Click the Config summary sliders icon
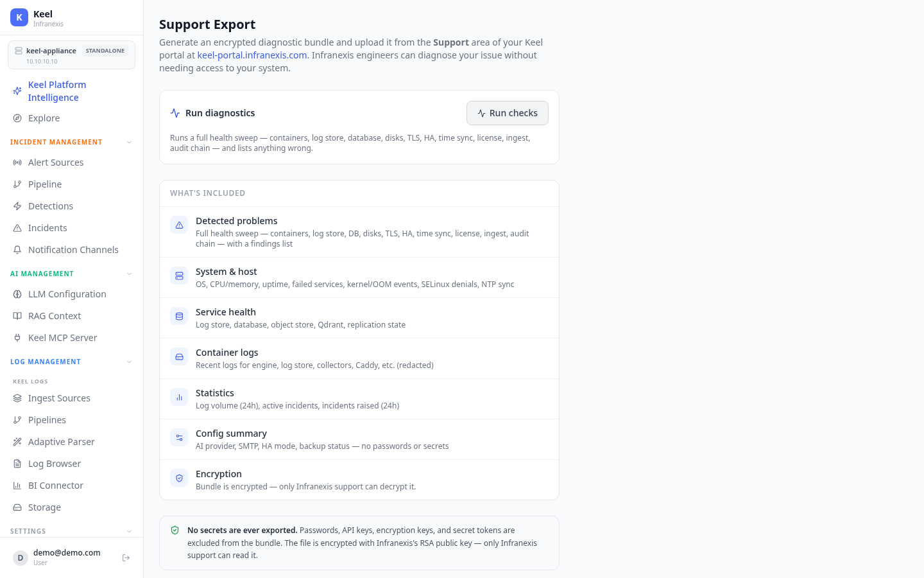 179,437
